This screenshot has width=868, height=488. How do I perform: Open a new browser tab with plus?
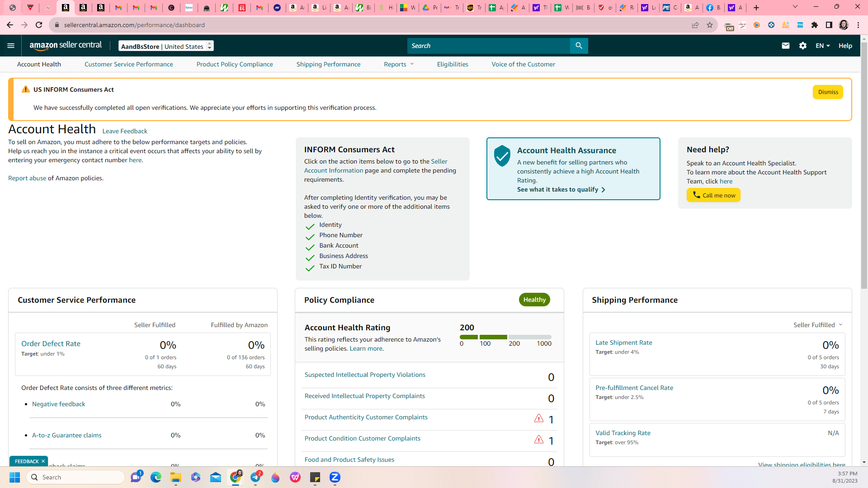pyautogui.click(x=756, y=8)
